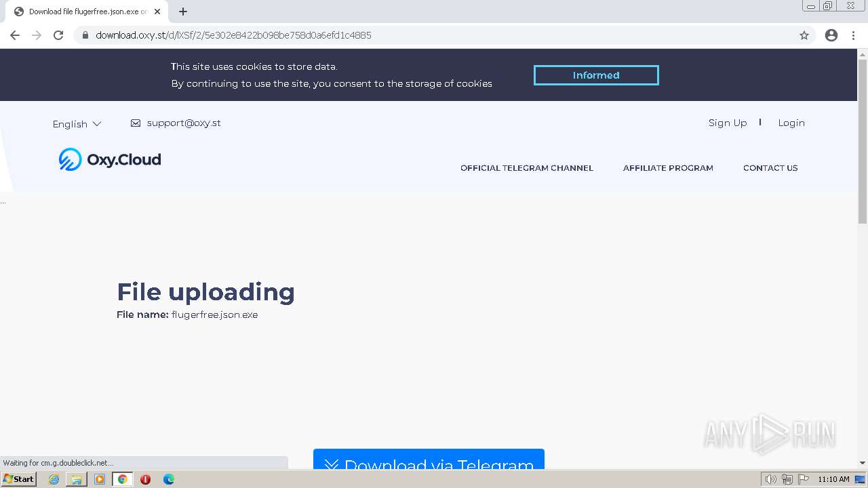Click the browser back arrow
The image size is (868, 488).
(x=15, y=35)
